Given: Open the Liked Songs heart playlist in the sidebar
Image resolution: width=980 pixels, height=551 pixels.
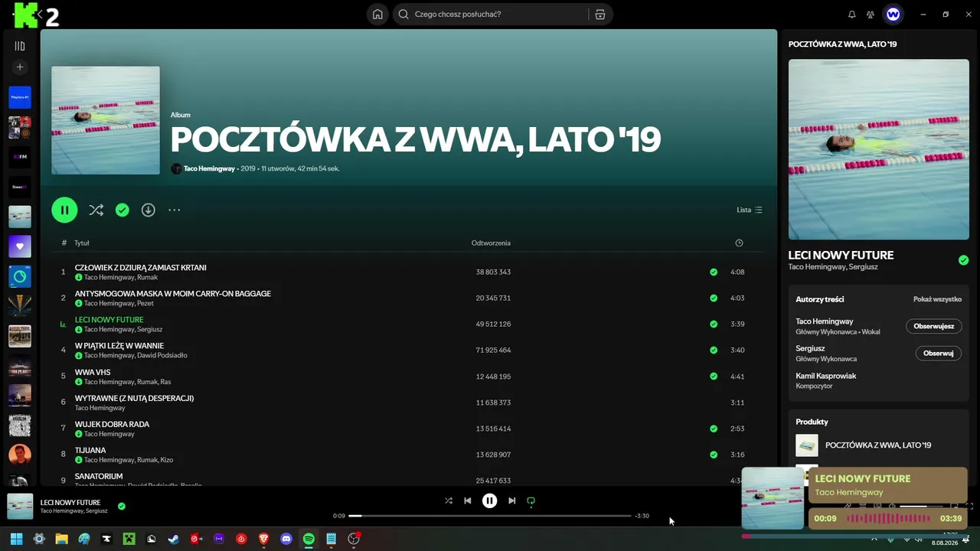Looking at the screenshot, I should click(x=20, y=246).
